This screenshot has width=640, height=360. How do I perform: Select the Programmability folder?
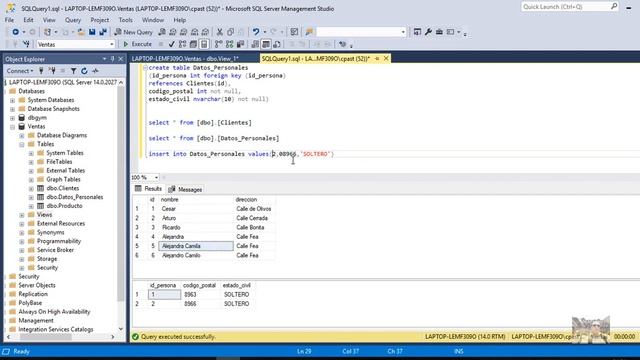[59, 241]
